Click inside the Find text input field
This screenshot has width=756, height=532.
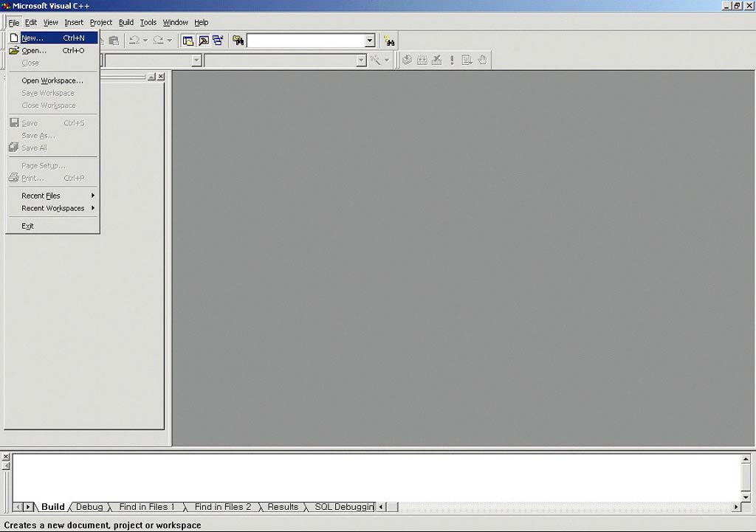pyautogui.click(x=305, y=41)
